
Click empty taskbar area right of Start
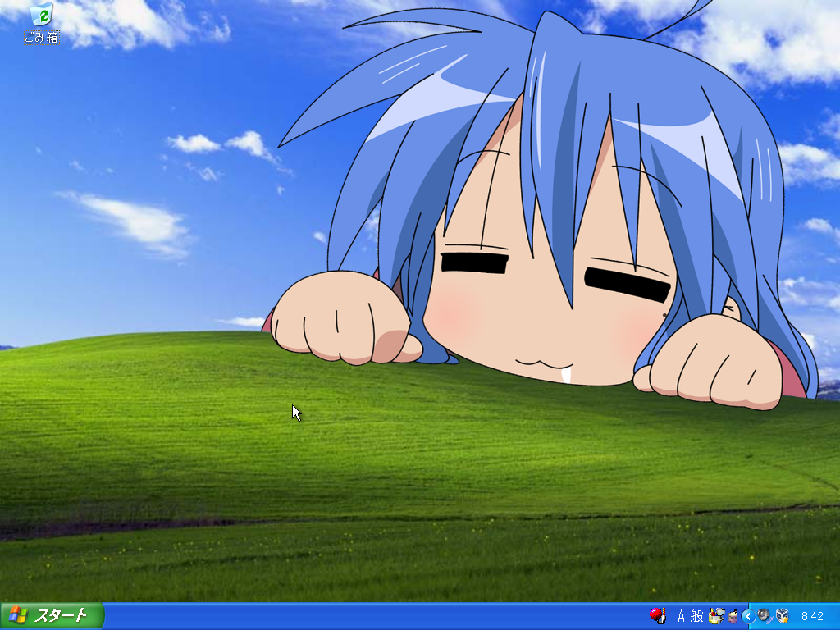click(369, 616)
